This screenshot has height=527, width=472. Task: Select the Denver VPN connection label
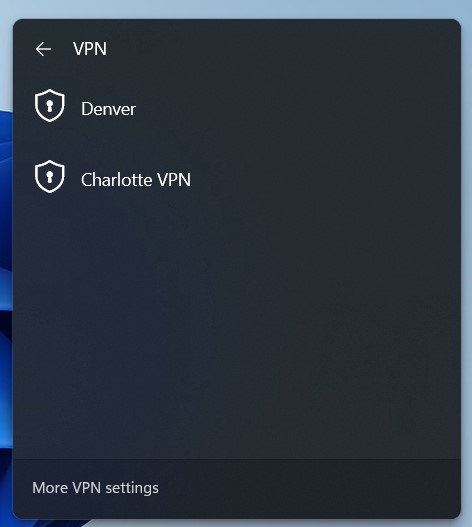[x=108, y=109]
